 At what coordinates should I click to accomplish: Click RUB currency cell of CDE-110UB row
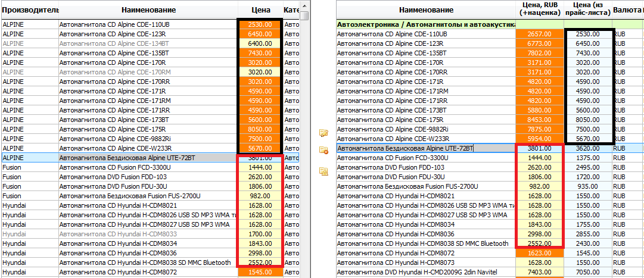tap(627, 34)
